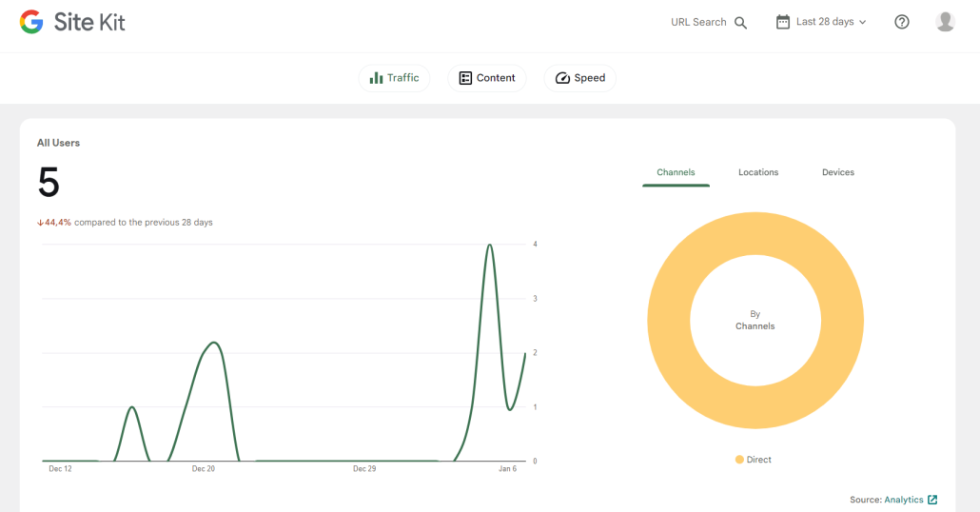980x512 pixels.
Task: Click the URL Search text
Action: click(x=698, y=22)
